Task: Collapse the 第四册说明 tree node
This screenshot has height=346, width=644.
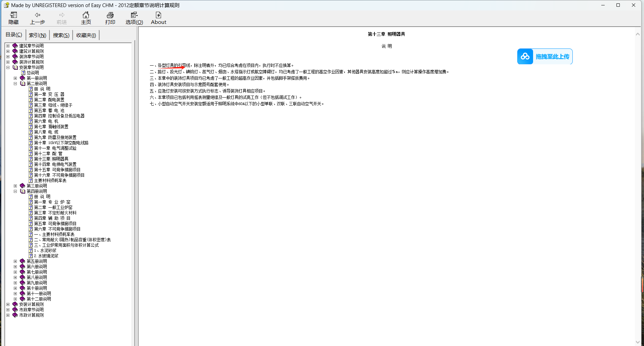Action: pyautogui.click(x=15, y=191)
